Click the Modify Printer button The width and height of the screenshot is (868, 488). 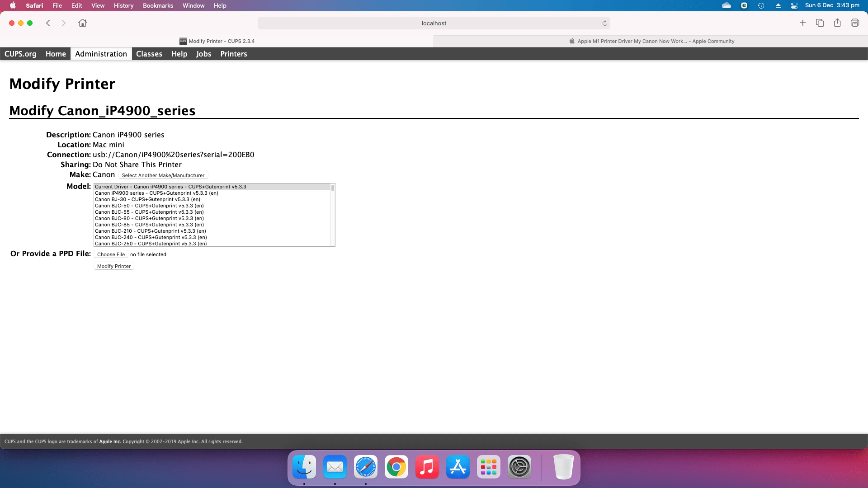113,266
